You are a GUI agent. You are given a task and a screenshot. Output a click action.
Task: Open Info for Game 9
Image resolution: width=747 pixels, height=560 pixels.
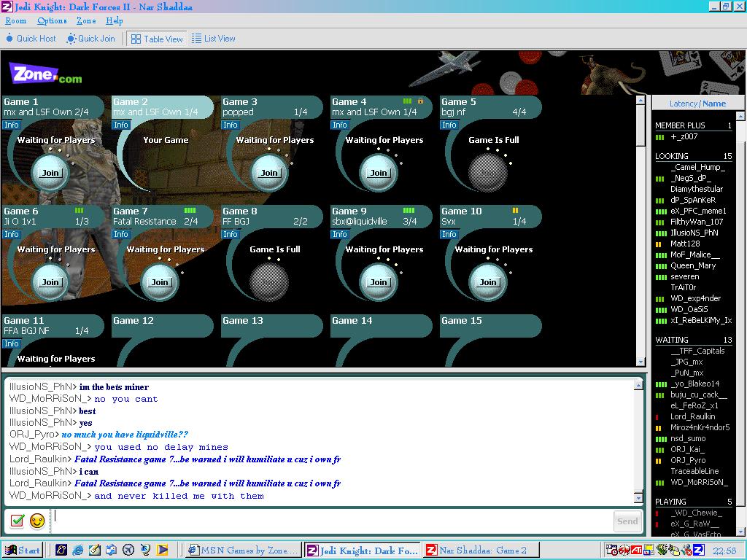pyautogui.click(x=340, y=234)
